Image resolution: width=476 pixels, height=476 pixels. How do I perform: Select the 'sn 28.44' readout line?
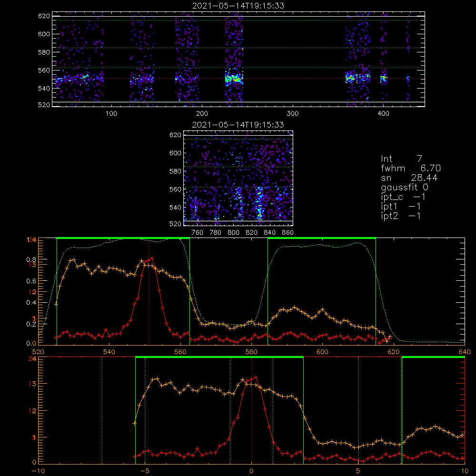(x=409, y=178)
